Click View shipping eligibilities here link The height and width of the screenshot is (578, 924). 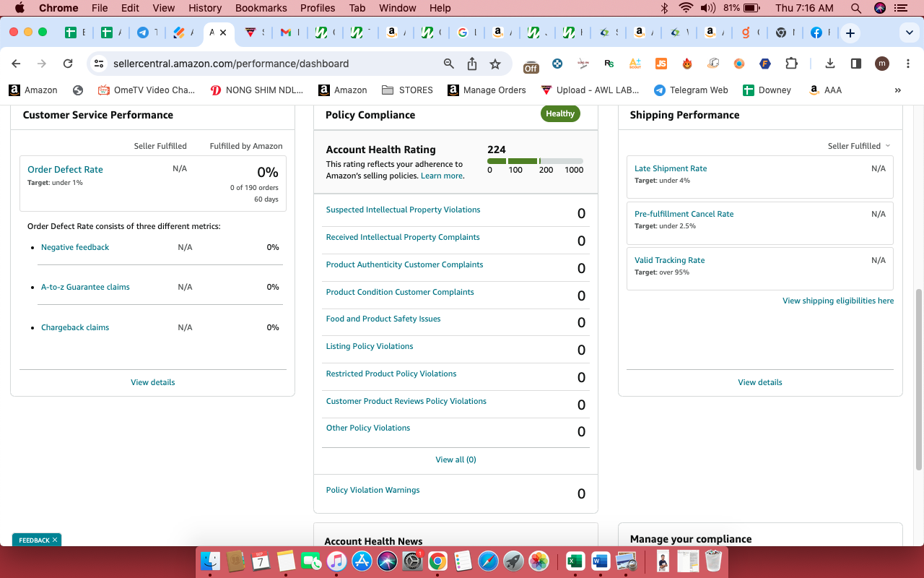[838, 301]
